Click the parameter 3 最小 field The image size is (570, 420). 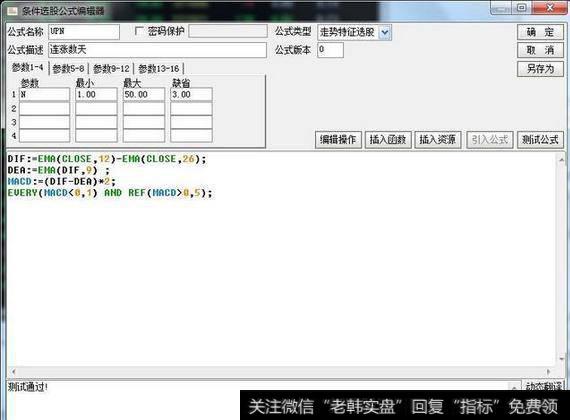tap(96, 122)
